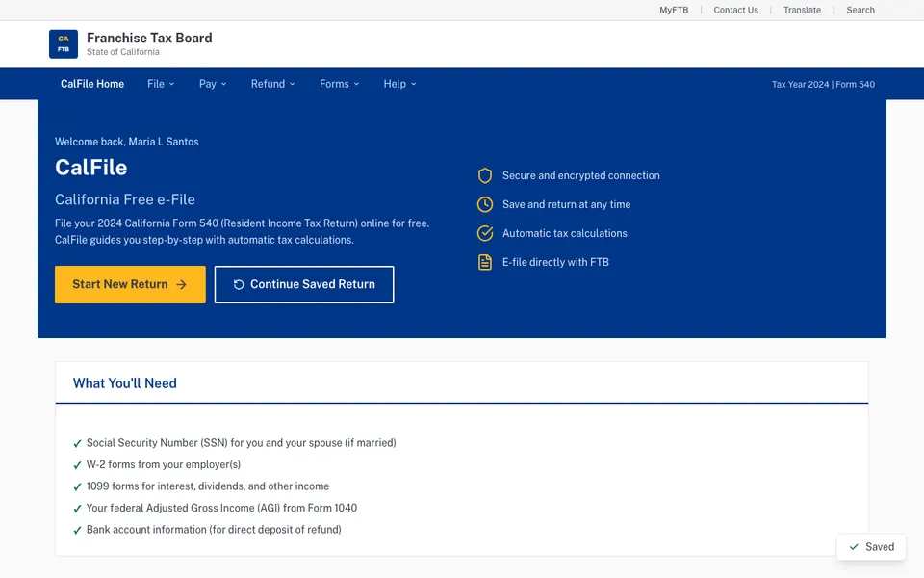Screen dimensions: 924x578
Task: Click the Automatic tax calculations text
Action: 565,233
